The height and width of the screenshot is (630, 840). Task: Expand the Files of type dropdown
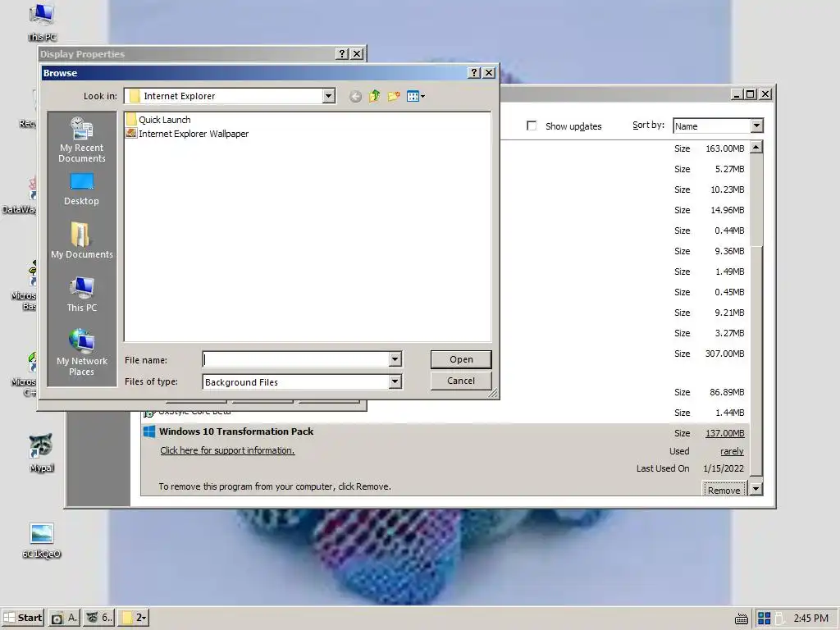click(x=395, y=381)
